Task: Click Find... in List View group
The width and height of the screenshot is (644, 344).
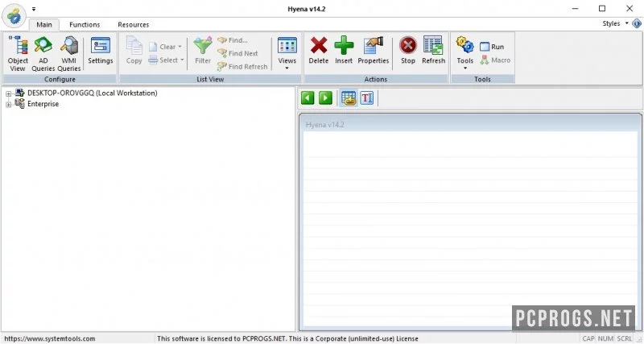Action: point(233,40)
